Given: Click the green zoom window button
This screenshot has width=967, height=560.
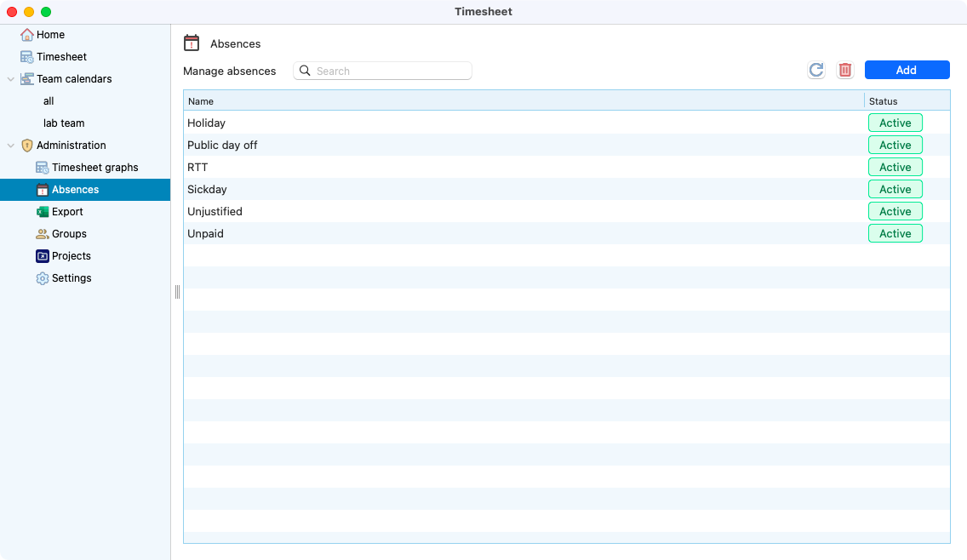Looking at the screenshot, I should click(x=46, y=12).
